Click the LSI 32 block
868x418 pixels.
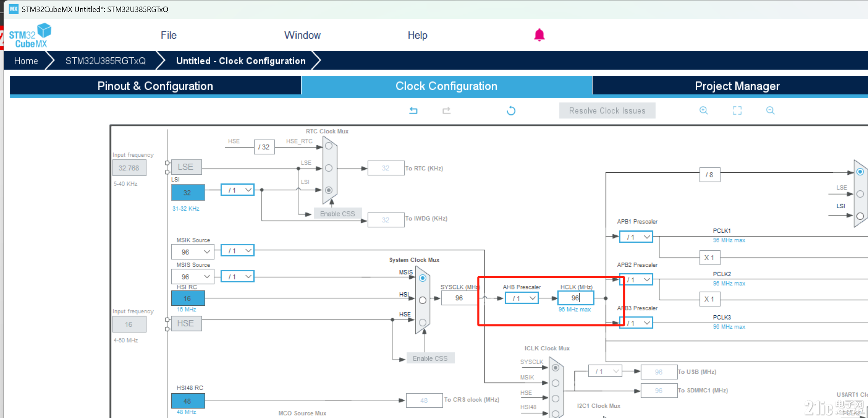click(x=188, y=193)
